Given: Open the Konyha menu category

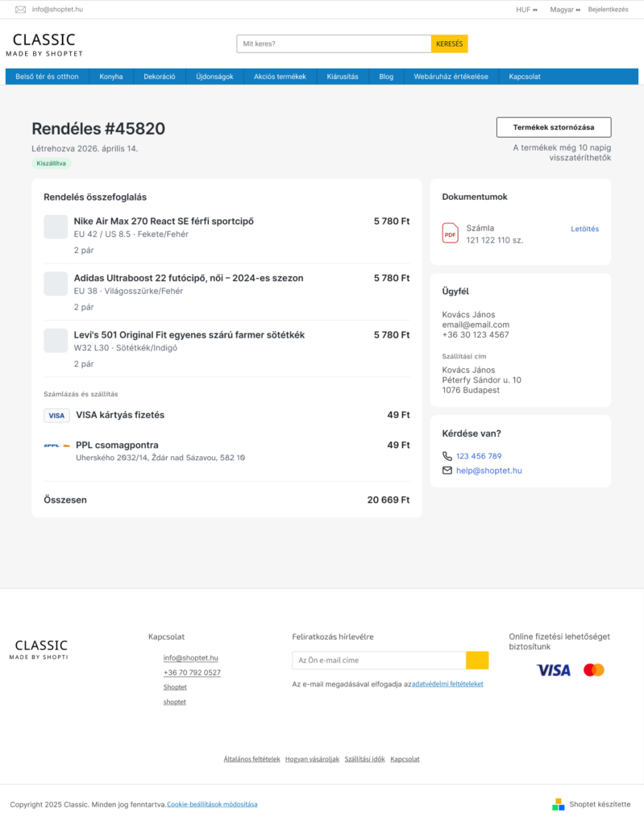Looking at the screenshot, I should tap(111, 77).
